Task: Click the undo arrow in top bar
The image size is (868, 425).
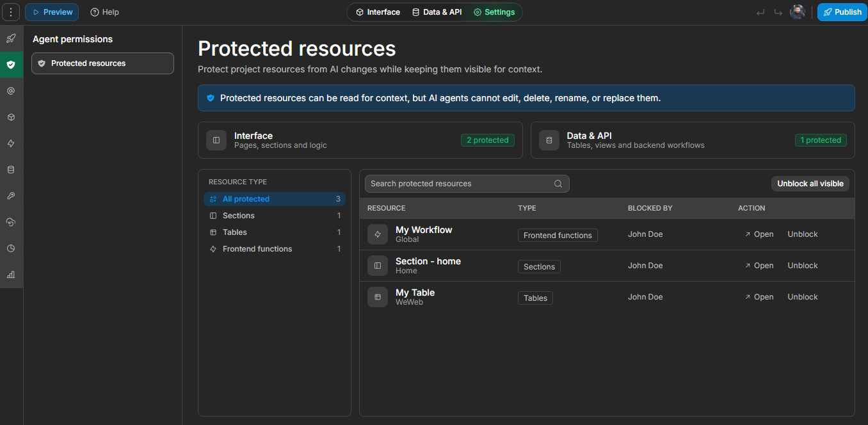Action: pyautogui.click(x=760, y=12)
